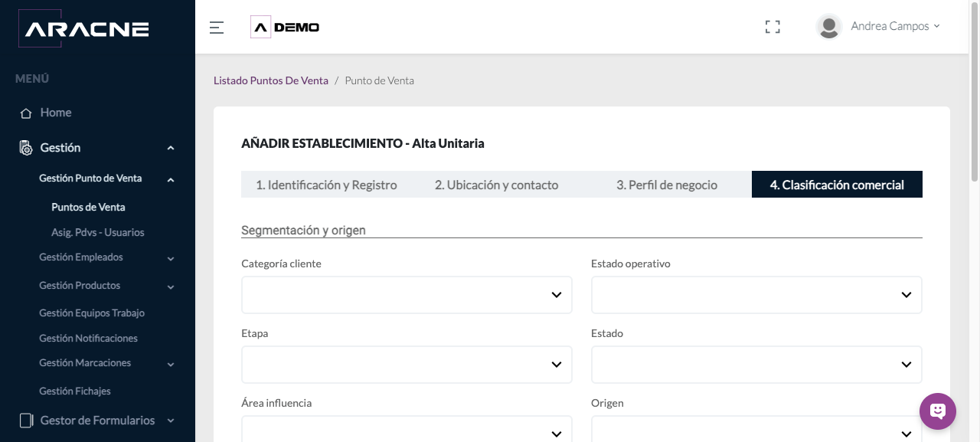Collapse Gestión Punto de Venta chevron
Image resolution: width=980 pixels, height=442 pixels.
click(171, 180)
